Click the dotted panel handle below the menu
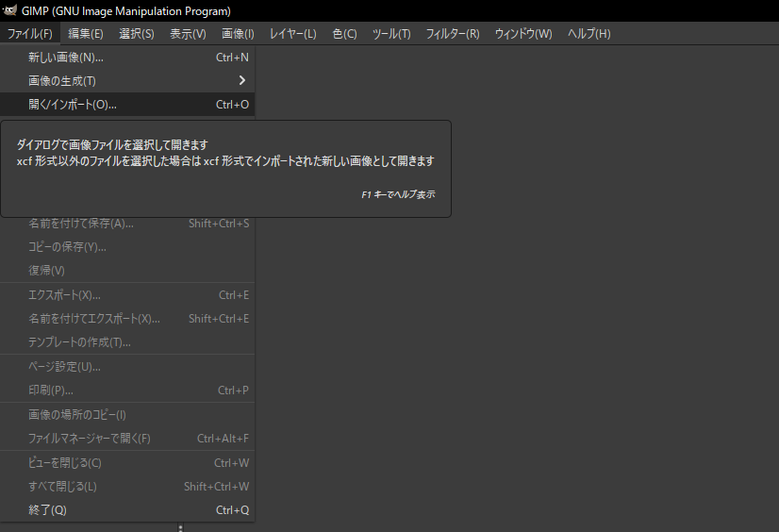 click(x=180, y=527)
